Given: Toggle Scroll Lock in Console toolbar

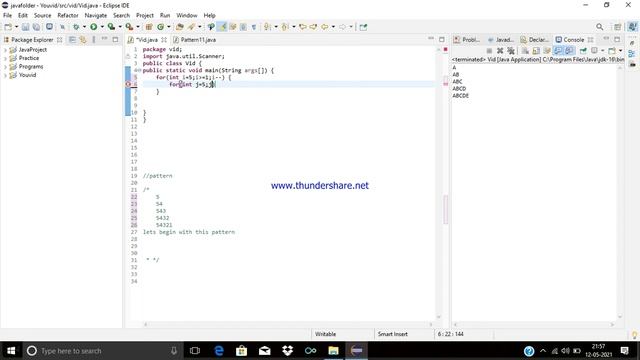Looking at the screenshot, I should coord(536,51).
